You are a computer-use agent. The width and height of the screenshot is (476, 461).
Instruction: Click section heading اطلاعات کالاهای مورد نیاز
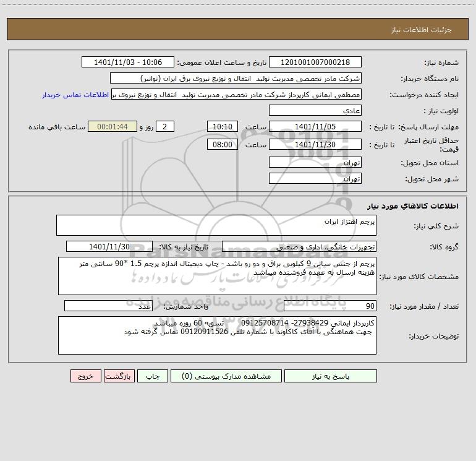413,206
